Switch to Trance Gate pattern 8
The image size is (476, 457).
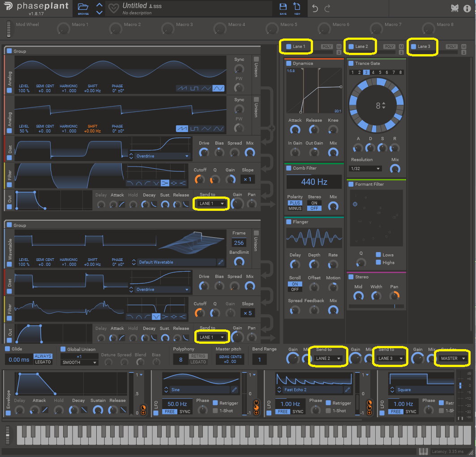click(x=401, y=72)
